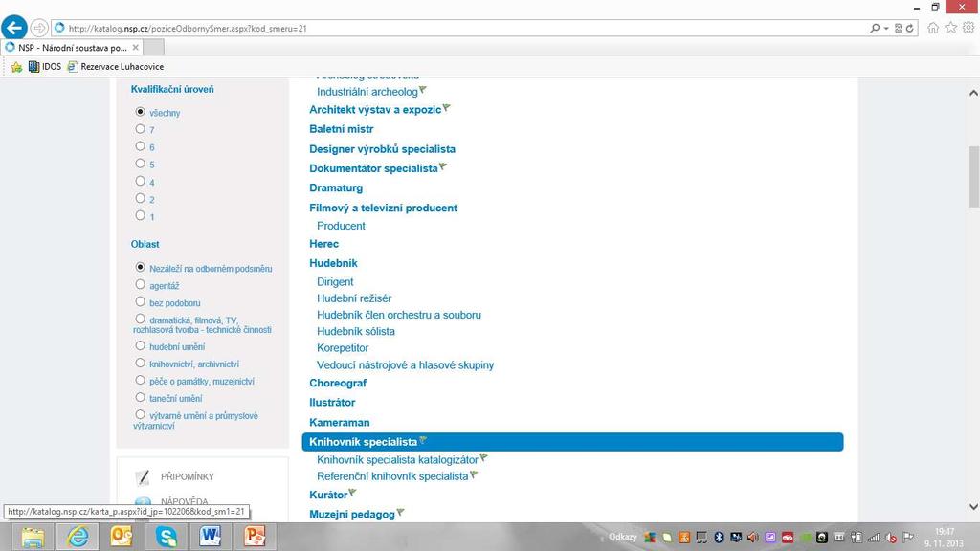980x551 pixels.
Task: Open the browser Home icon
Action: [x=933, y=28]
